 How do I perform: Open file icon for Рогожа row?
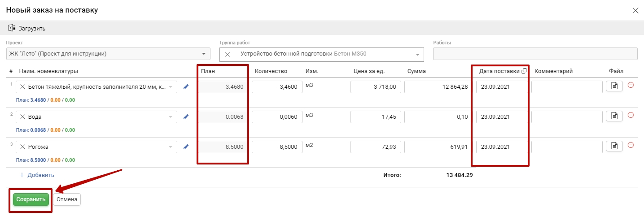(614, 146)
